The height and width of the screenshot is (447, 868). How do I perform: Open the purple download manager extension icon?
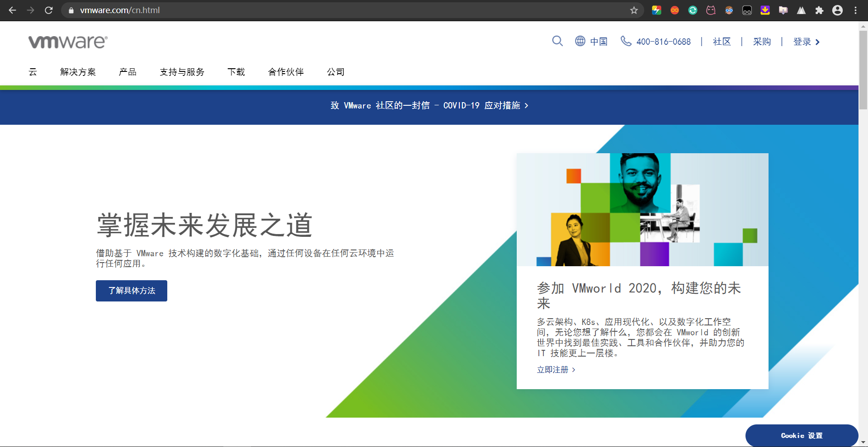coord(765,10)
